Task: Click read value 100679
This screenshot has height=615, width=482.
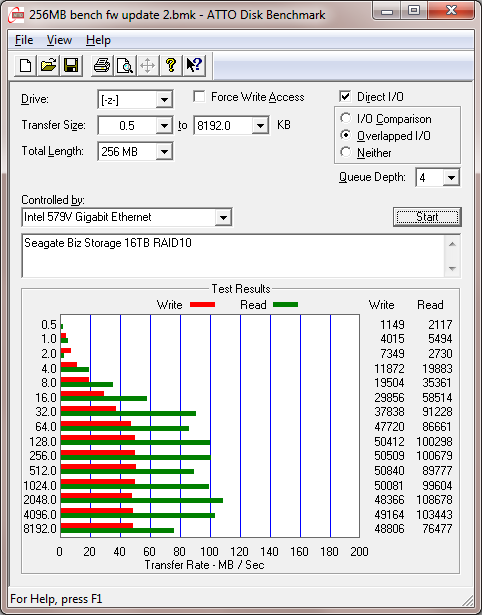Action: tap(434, 456)
